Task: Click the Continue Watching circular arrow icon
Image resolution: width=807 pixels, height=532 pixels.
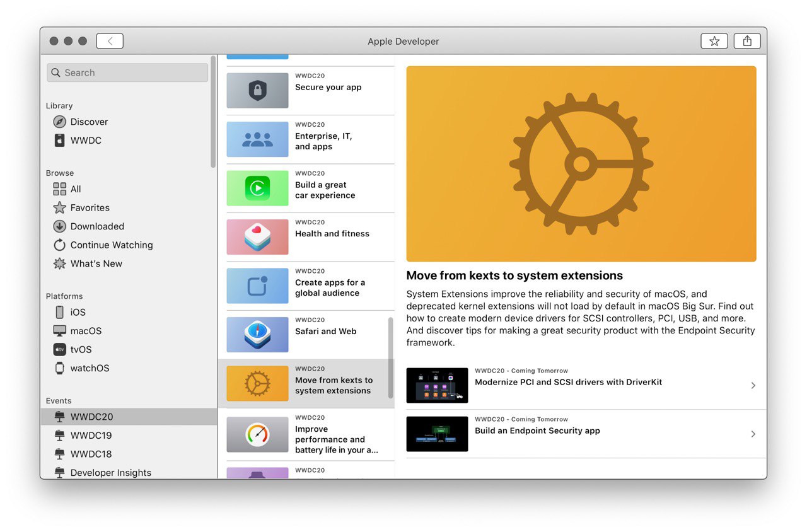Action: tap(59, 245)
